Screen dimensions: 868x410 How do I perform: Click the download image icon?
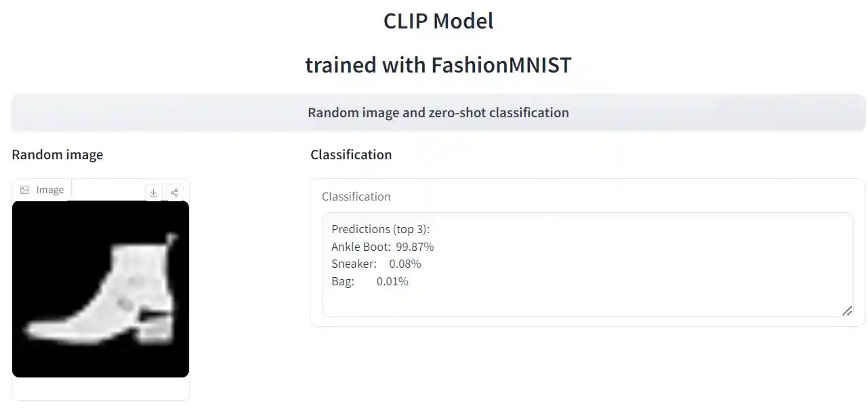pos(154,193)
